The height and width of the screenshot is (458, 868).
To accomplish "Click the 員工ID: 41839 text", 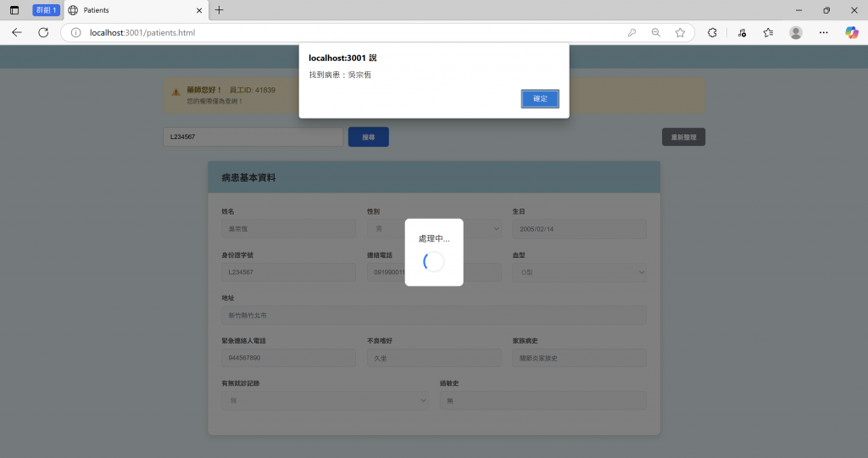I will 253,90.
